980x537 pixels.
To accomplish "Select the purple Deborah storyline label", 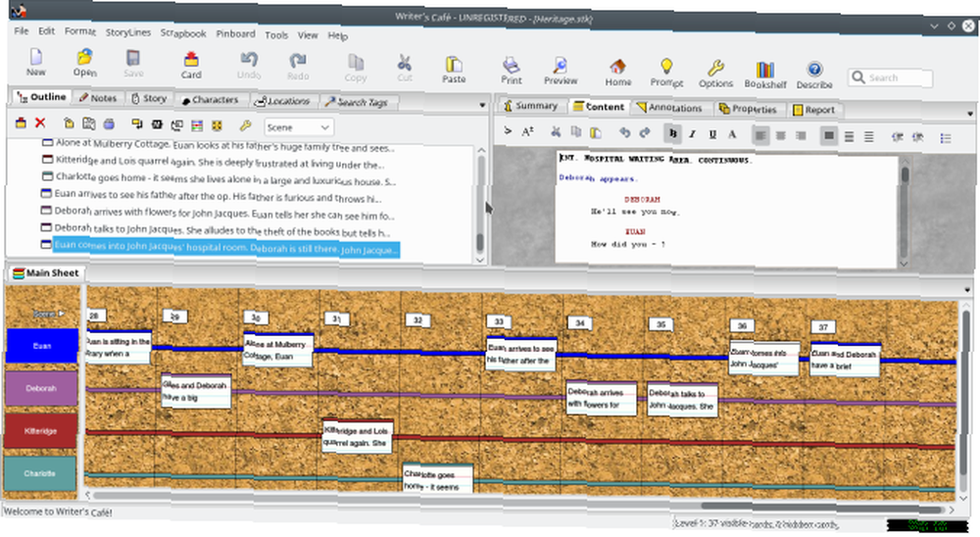I will (x=41, y=388).
